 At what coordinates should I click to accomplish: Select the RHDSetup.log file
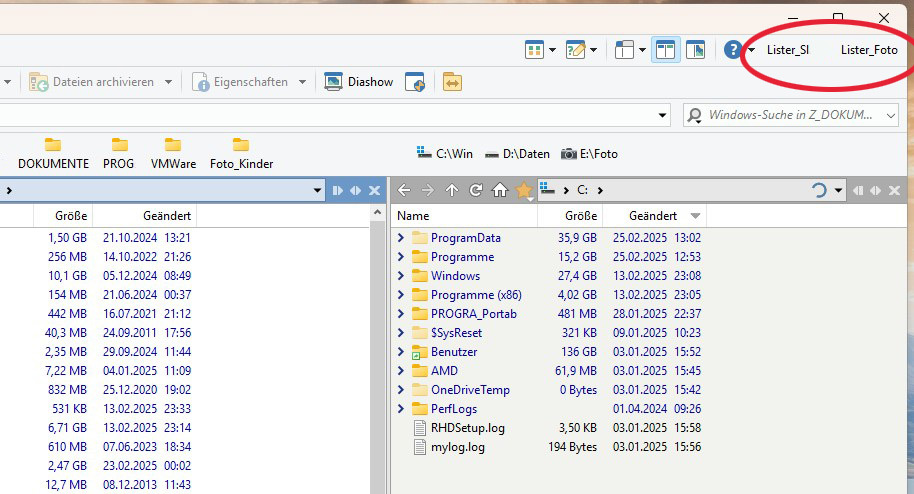tap(467, 428)
